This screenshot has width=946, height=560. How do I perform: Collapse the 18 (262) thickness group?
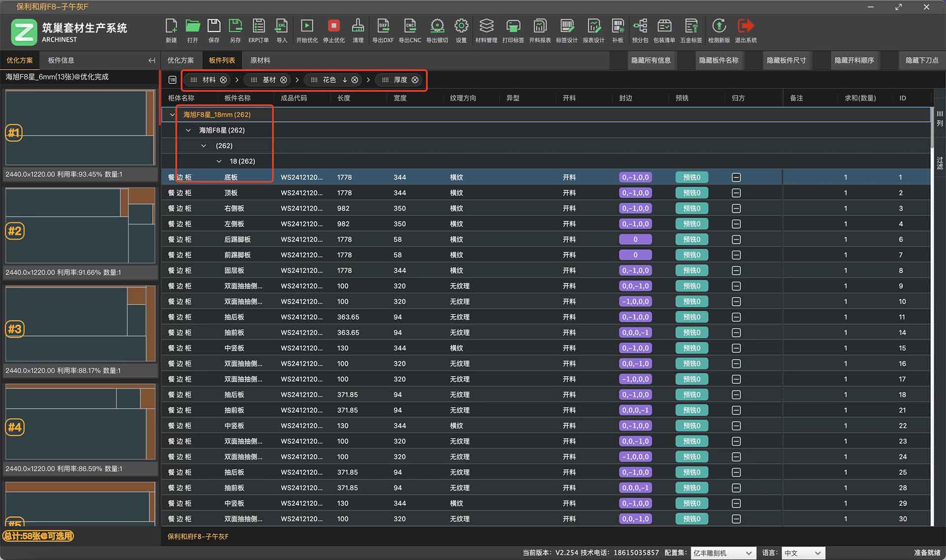219,162
